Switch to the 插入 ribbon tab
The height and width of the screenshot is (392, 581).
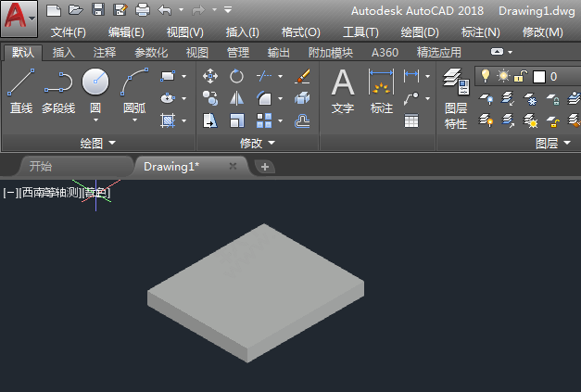(63, 53)
